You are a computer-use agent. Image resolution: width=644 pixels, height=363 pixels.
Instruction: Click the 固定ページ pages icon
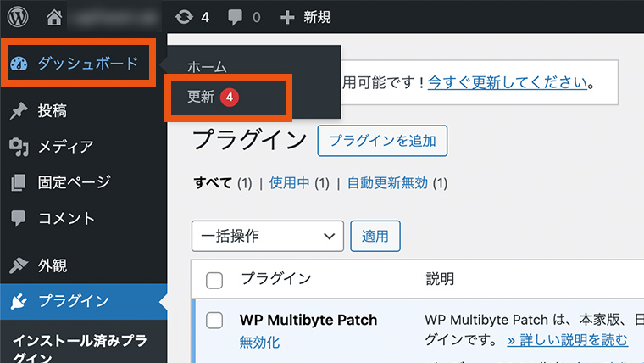[x=18, y=182]
